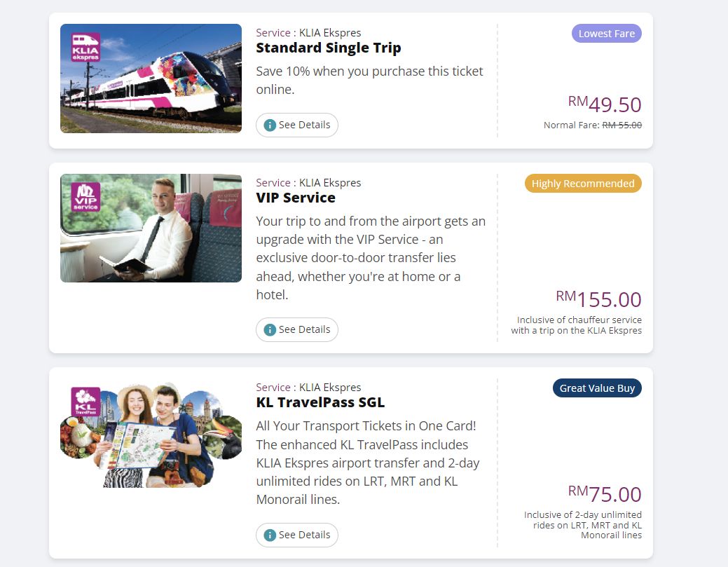
Task: Click the RM49.50 fare price
Action: (605, 105)
